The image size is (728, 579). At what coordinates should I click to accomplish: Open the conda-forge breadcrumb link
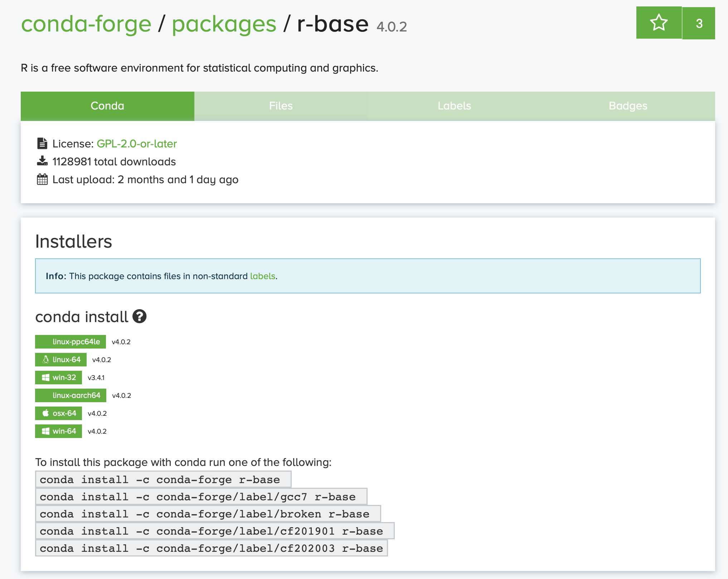[86, 24]
